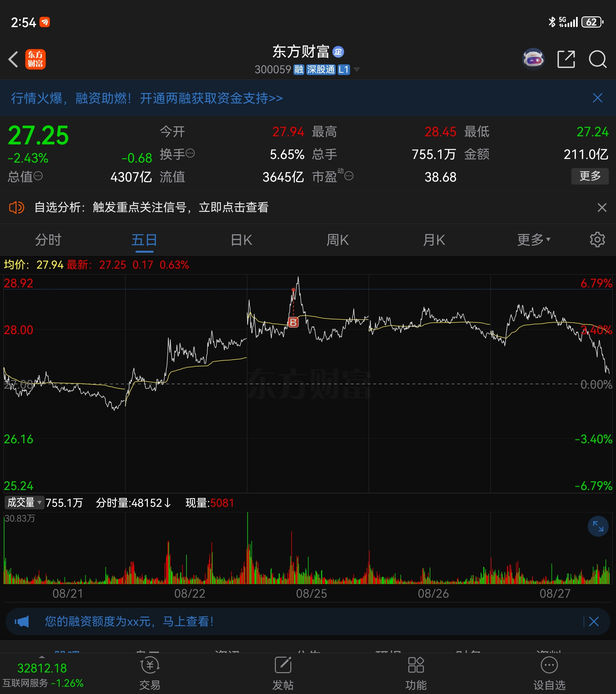Switch to the 日K tab
Screen dimensions: 616x694
(x=241, y=240)
